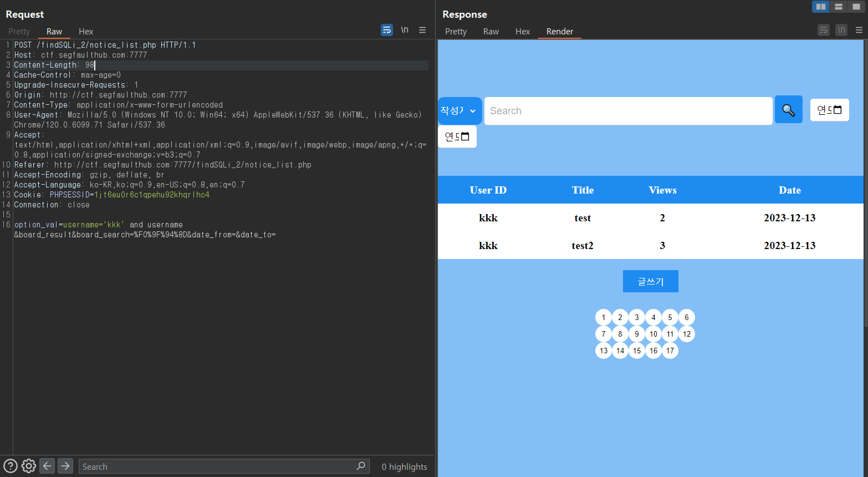Select top-bottom stacked layout icon
868x477 pixels.
point(838,7)
